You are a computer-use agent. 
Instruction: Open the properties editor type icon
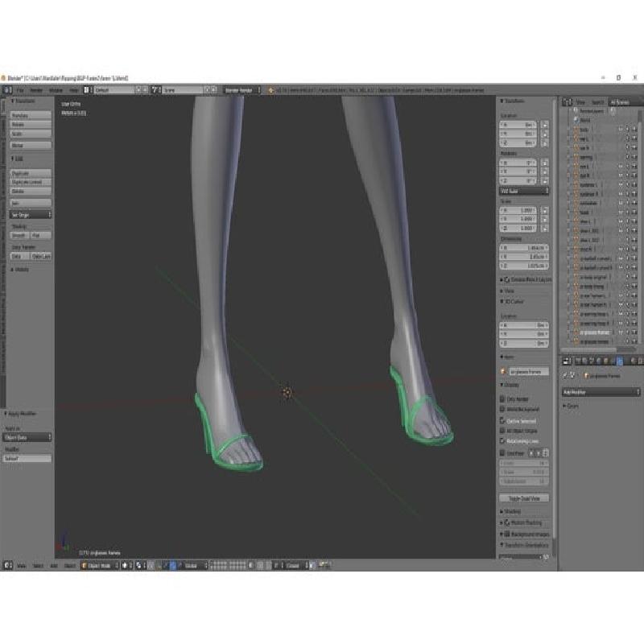click(x=567, y=361)
